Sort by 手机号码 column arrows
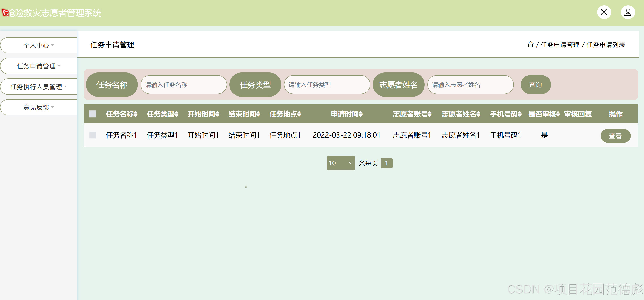This screenshot has width=644, height=300. 520,114
